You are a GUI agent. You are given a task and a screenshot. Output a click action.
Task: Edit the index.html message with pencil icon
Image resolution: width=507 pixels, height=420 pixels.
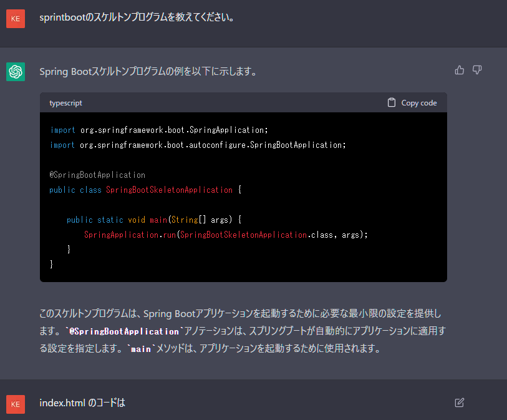point(460,403)
